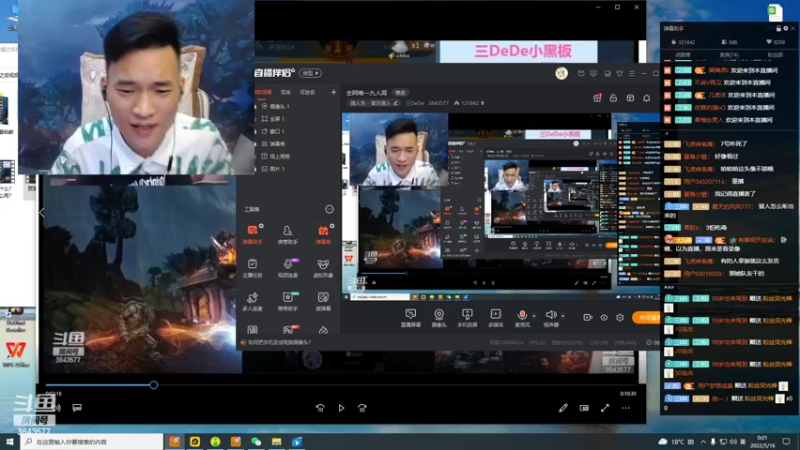
Task: Open the 房管助手 tool icon
Action: (288, 234)
